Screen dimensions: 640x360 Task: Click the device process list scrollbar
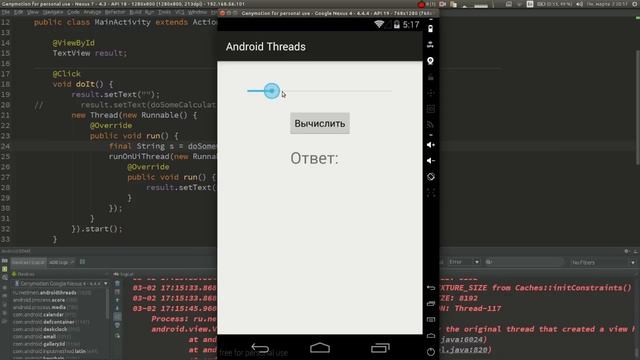pyautogui.click(x=107, y=304)
